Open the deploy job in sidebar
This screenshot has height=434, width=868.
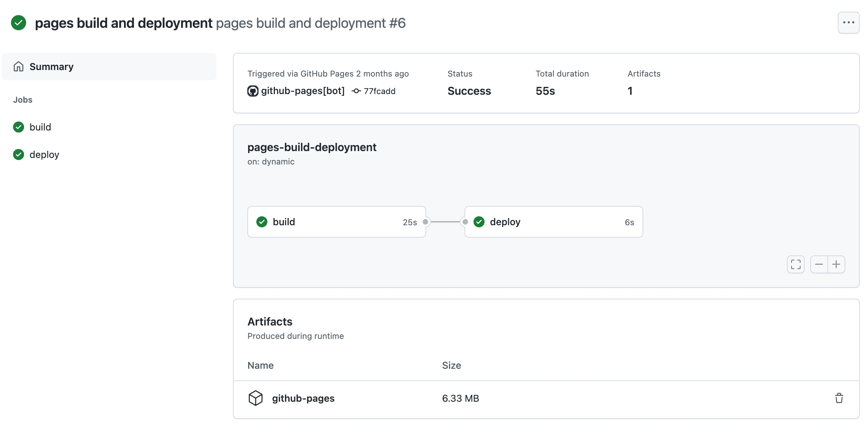44,155
